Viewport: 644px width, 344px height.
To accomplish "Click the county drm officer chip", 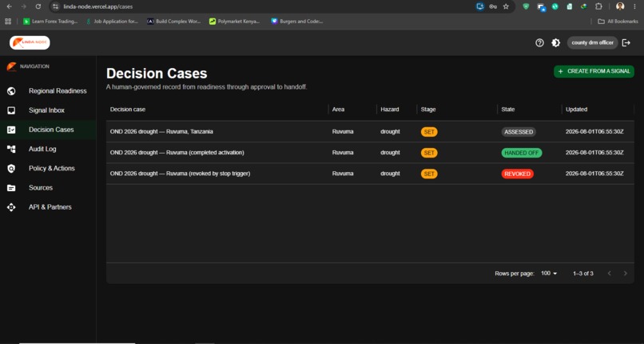I will pos(592,42).
